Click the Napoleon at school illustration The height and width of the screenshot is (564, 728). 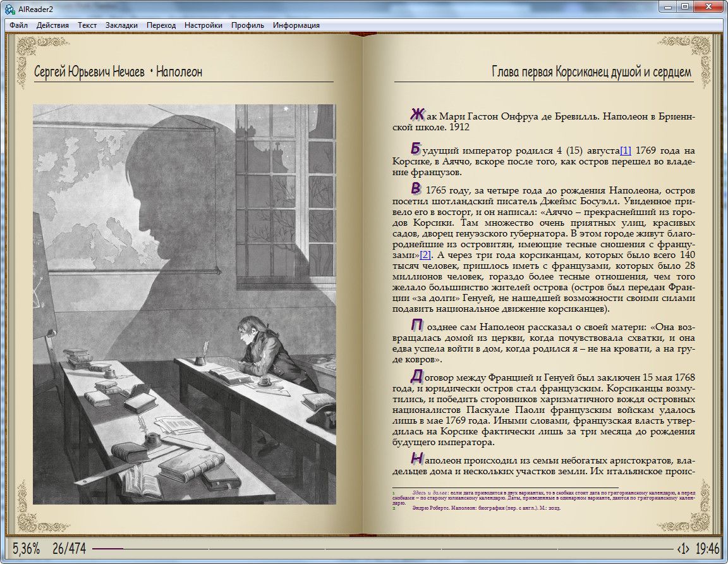coord(185,304)
